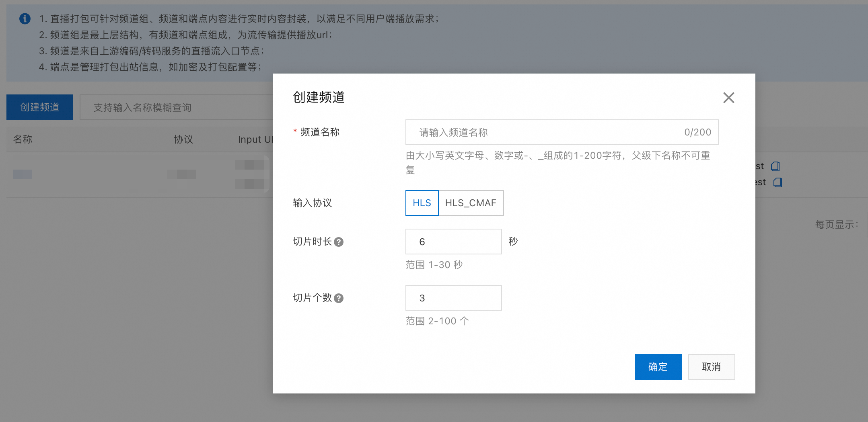This screenshot has width=868, height=422.
Task: Copy the second URL with copy icon
Action: coord(777,182)
